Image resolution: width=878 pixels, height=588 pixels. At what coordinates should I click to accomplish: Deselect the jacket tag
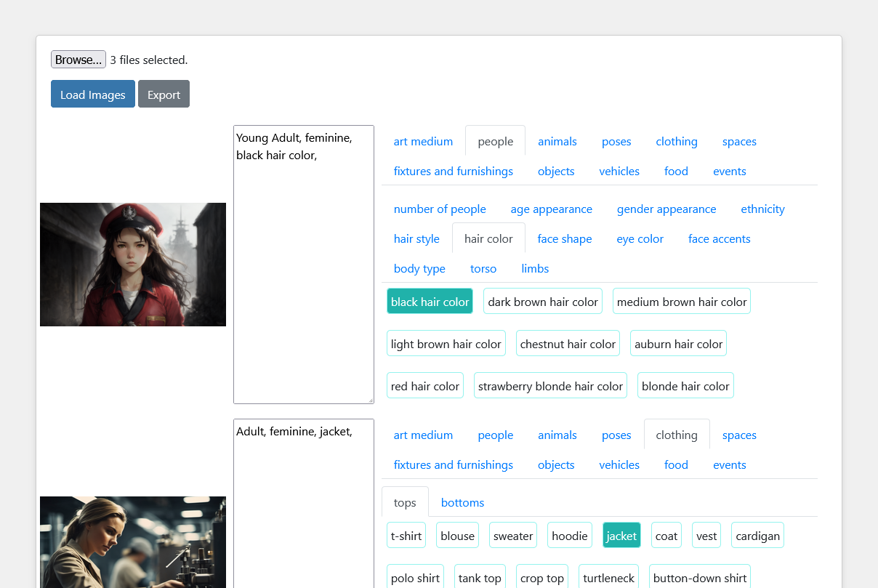pos(621,536)
